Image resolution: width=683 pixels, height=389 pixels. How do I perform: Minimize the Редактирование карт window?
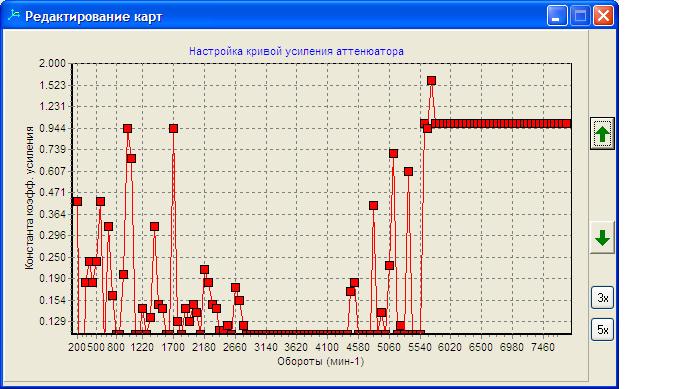pyautogui.click(x=557, y=16)
